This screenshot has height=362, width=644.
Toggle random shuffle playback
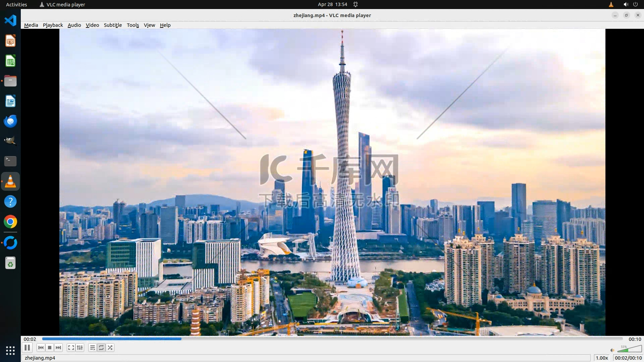coord(110,348)
